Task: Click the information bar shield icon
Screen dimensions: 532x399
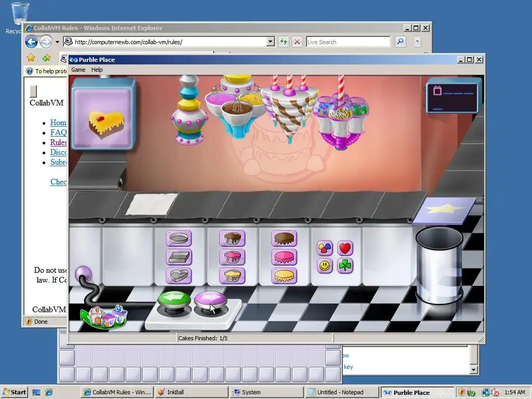Action: pos(30,71)
